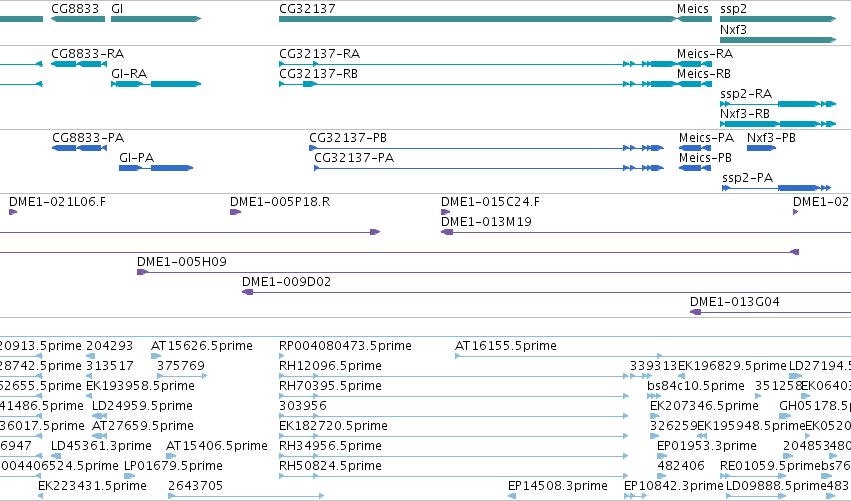The width and height of the screenshot is (851, 501).
Task: Open the CG32137-PB label
Action: click(x=348, y=138)
